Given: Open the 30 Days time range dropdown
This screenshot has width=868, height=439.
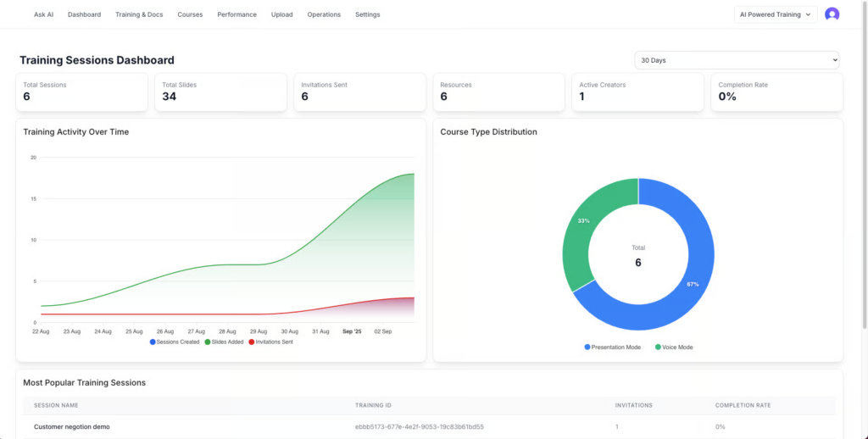Looking at the screenshot, I should click(737, 60).
